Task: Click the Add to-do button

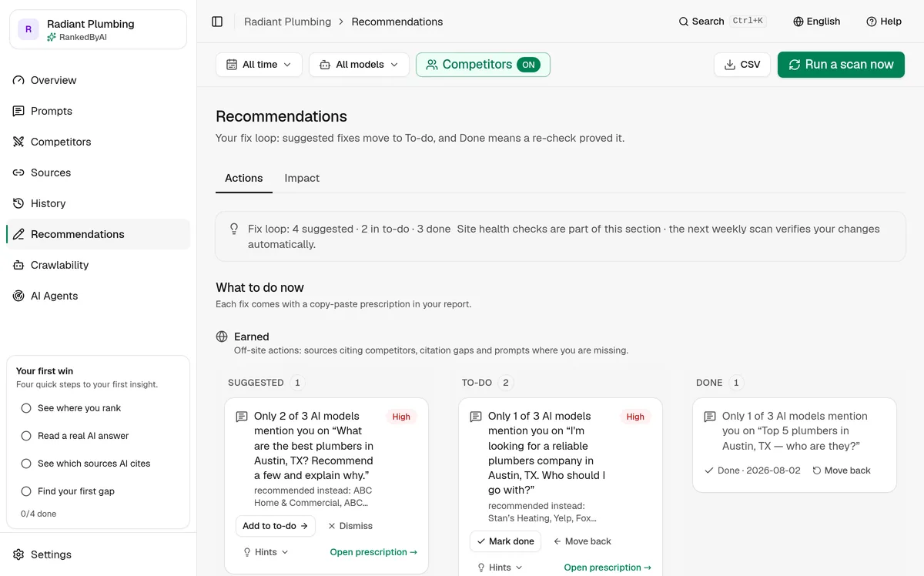Action: click(x=275, y=526)
